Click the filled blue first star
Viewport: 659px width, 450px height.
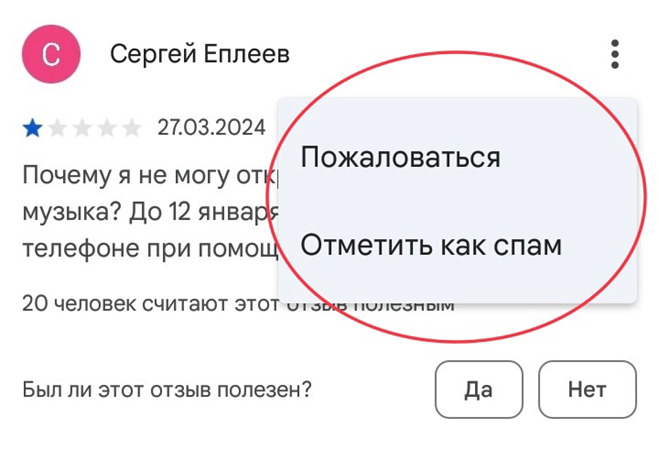[x=33, y=128]
